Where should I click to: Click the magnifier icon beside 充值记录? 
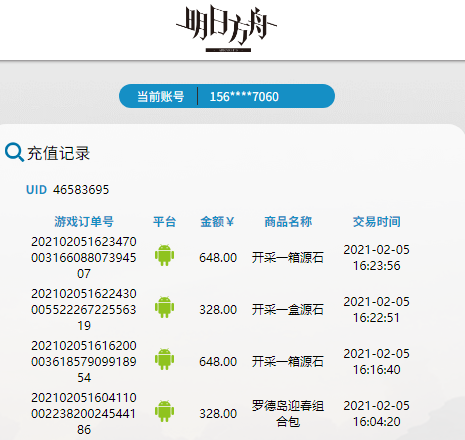coord(14,152)
